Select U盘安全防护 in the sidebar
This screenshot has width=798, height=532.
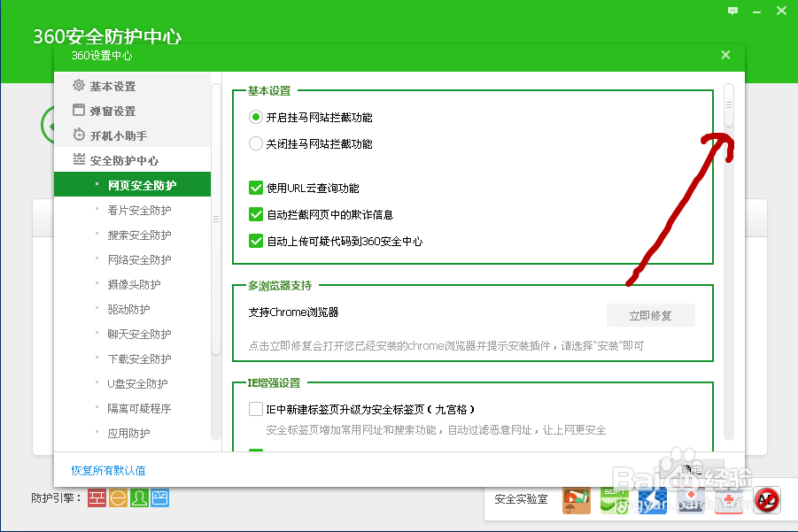[x=137, y=383]
